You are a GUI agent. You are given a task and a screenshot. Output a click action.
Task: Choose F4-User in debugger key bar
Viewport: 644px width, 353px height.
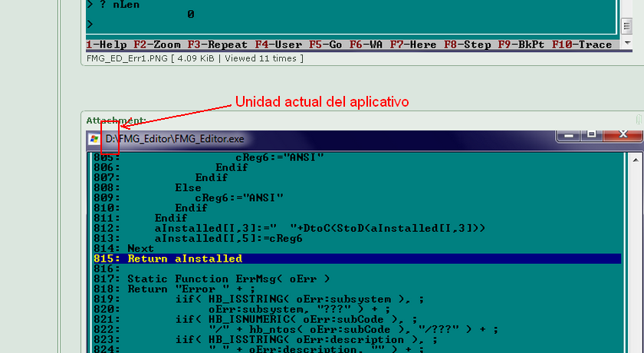(x=278, y=45)
